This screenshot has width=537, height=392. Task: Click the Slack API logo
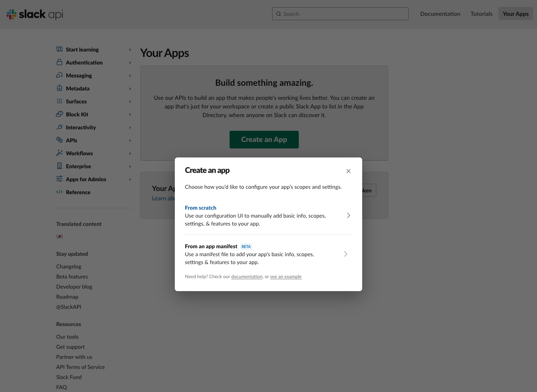pos(35,14)
